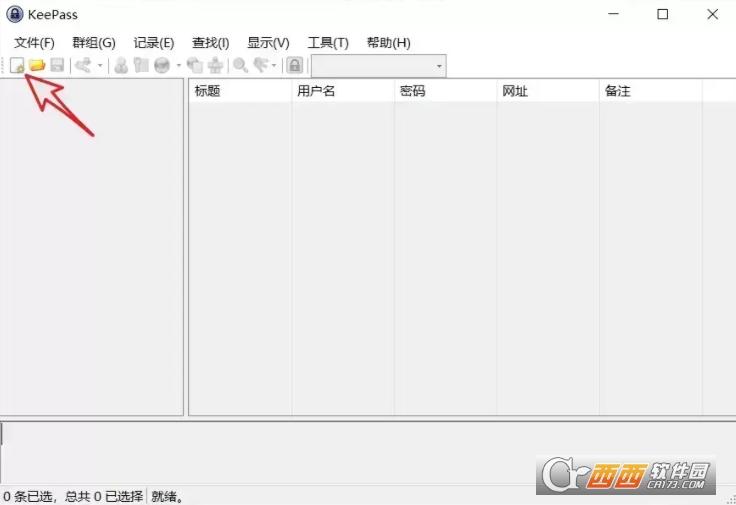This screenshot has width=736, height=505.
Task: Open the quick search combo dropdown arrow
Action: pyautogui.click(x=439, y=66)
